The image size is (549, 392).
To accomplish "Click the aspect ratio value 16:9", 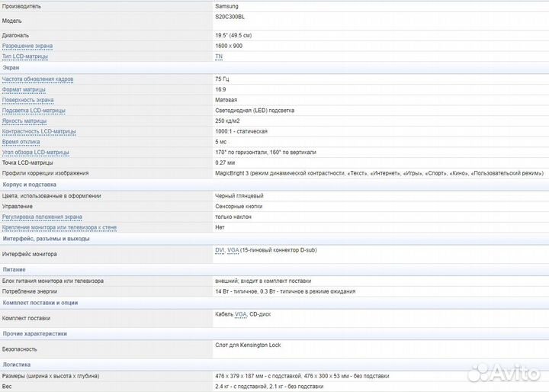I will [x=220, y=90].
